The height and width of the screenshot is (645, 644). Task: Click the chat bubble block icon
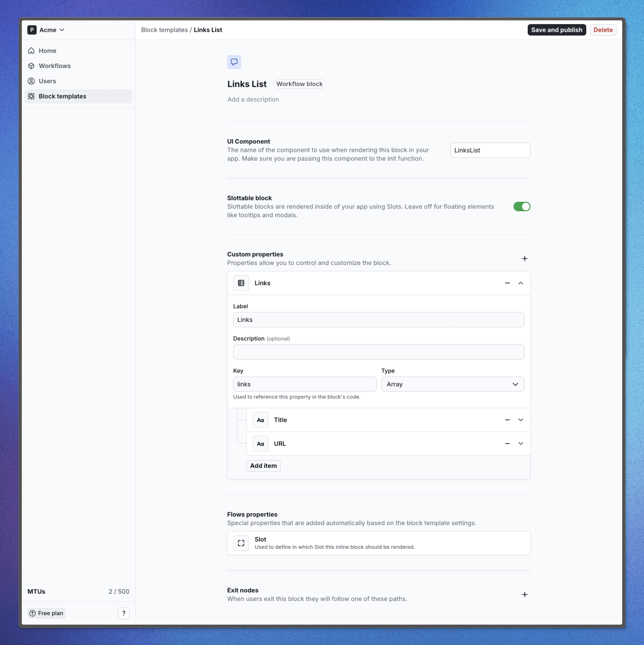tap(234, 62)
